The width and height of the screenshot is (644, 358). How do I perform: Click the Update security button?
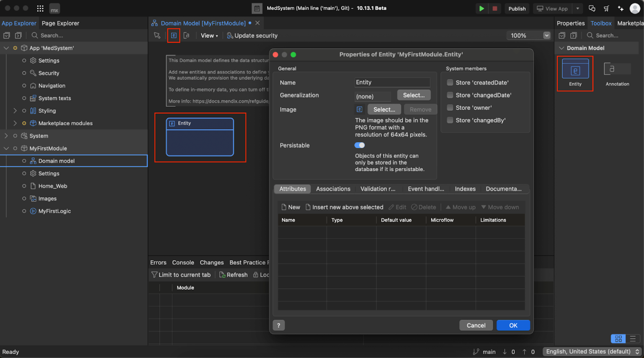pos(252,35)
